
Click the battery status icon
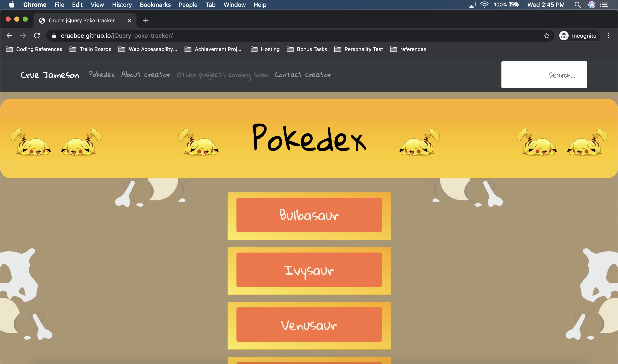click(514, 5)
